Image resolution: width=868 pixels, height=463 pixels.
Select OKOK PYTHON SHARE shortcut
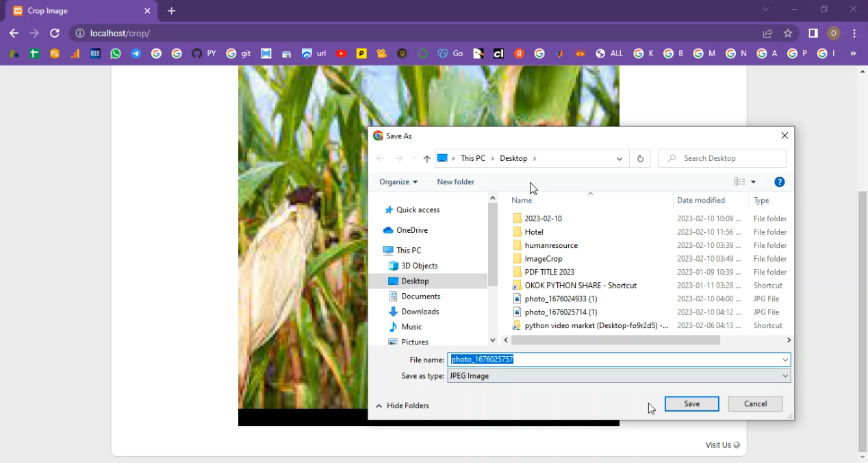click(575, 286)
